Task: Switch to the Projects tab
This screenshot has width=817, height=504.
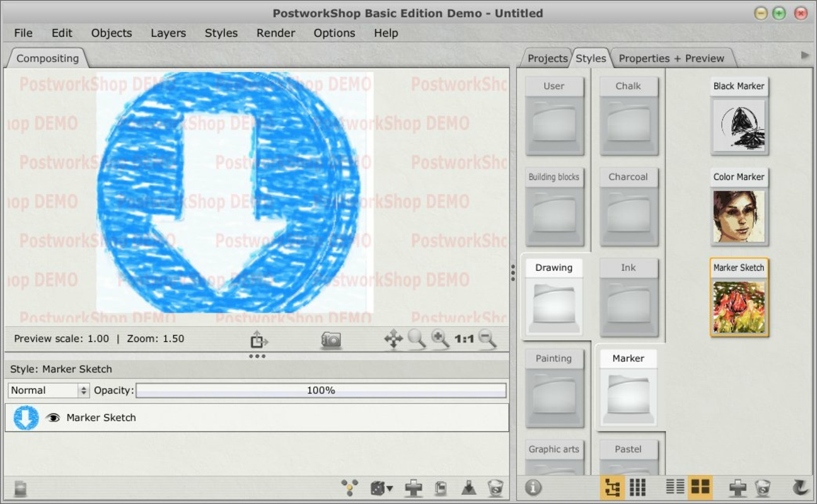Action: click(x=547, y=58)
